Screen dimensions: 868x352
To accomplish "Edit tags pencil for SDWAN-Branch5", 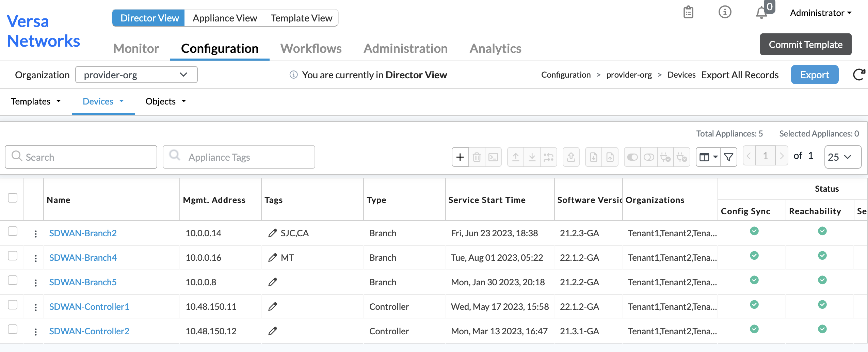I will [272, 282].
